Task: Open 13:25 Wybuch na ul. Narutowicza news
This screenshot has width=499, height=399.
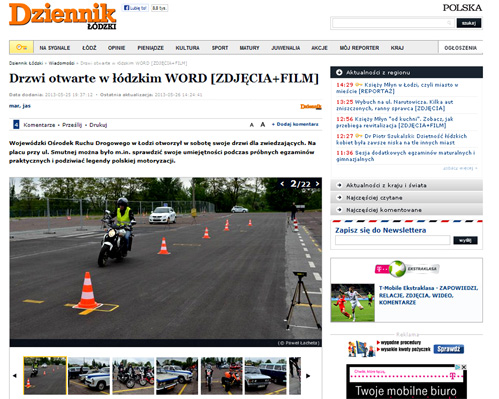Action: click(395, 105)
